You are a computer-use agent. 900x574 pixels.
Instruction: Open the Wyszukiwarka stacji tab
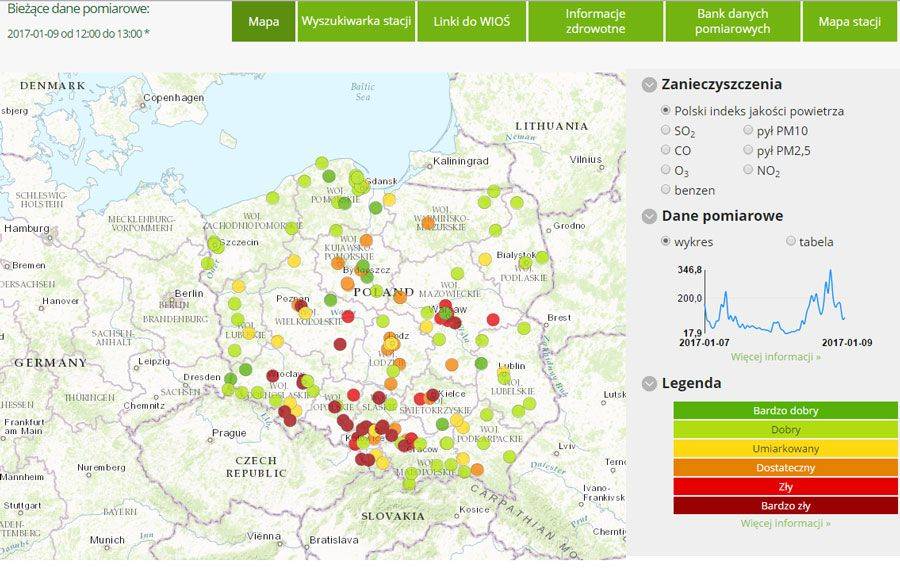pyautogui.click(x=356, y=21)
